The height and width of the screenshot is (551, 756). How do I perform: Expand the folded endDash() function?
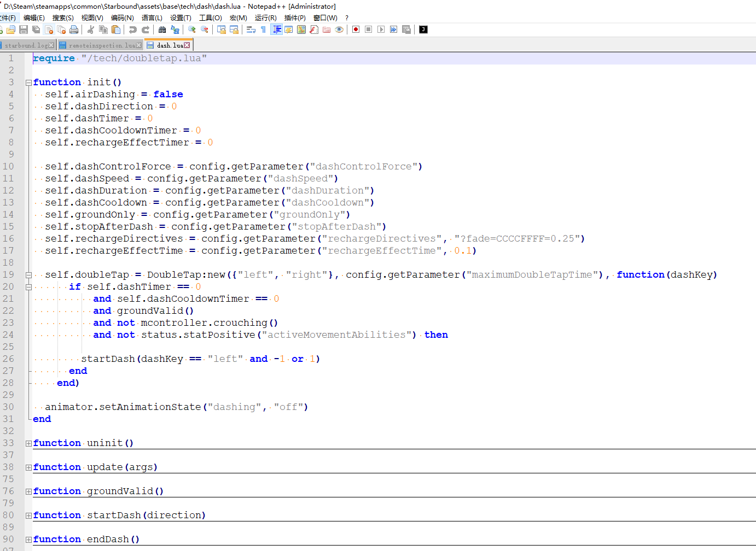(28, 540)
